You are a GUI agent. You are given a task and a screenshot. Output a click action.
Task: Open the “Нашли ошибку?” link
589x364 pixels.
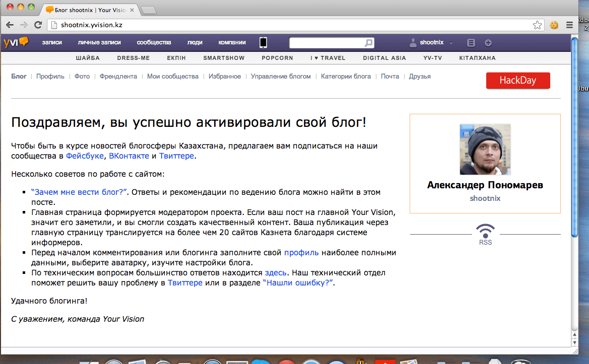coord(298,283)
